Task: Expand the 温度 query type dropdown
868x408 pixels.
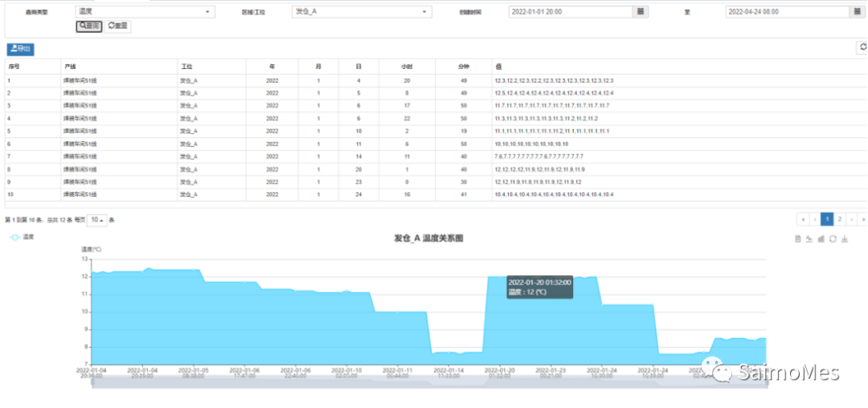Action: coord(145,12)
